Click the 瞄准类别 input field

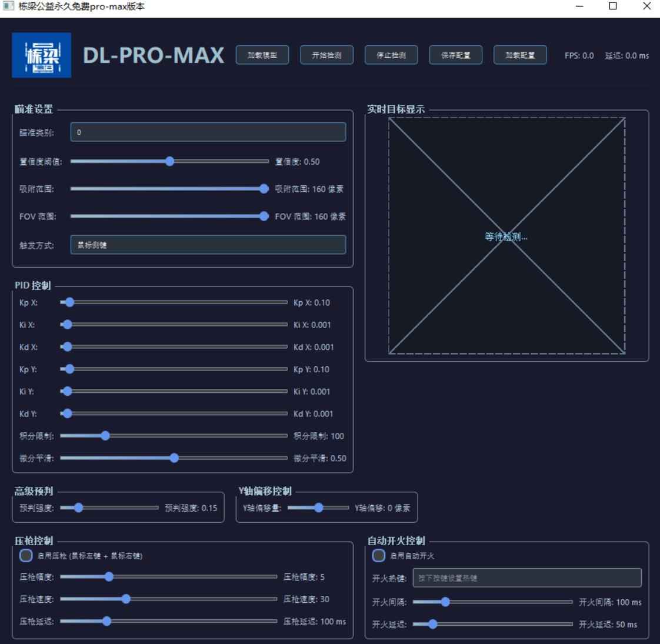pos(208,132)
